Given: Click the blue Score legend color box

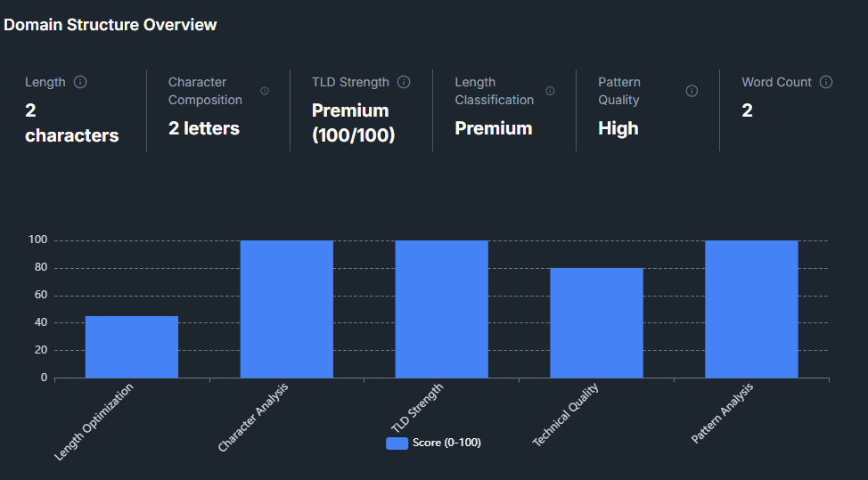Looking at the screenshot, I should [x=397, y=443].
